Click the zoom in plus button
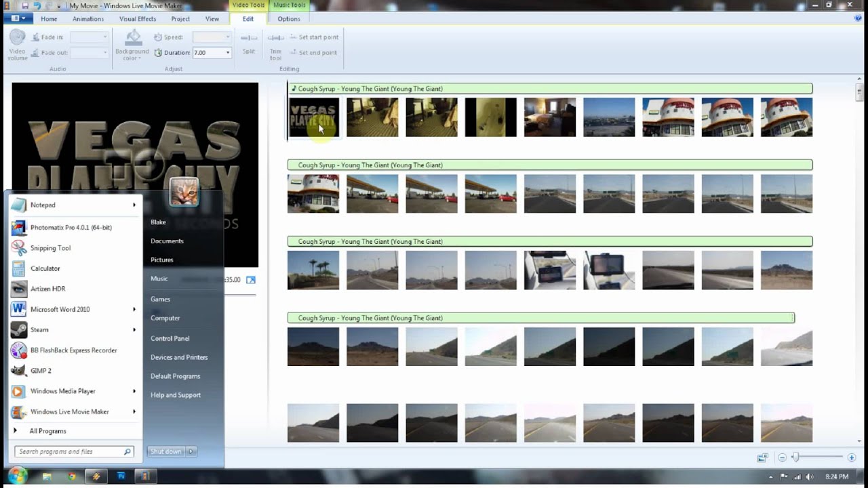Viewport: 868px width, 488px height. 852,457
